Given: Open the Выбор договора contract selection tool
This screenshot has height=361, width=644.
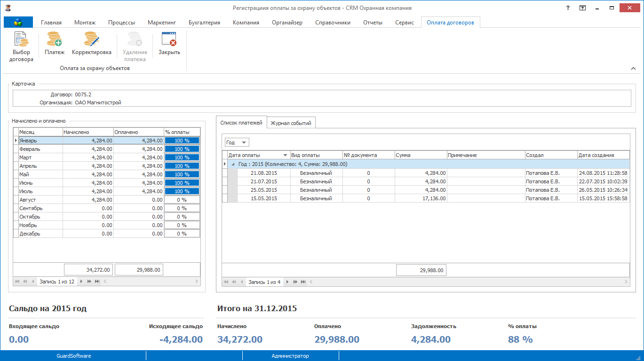Looking at the screenshot, I should tap(21, 47).
